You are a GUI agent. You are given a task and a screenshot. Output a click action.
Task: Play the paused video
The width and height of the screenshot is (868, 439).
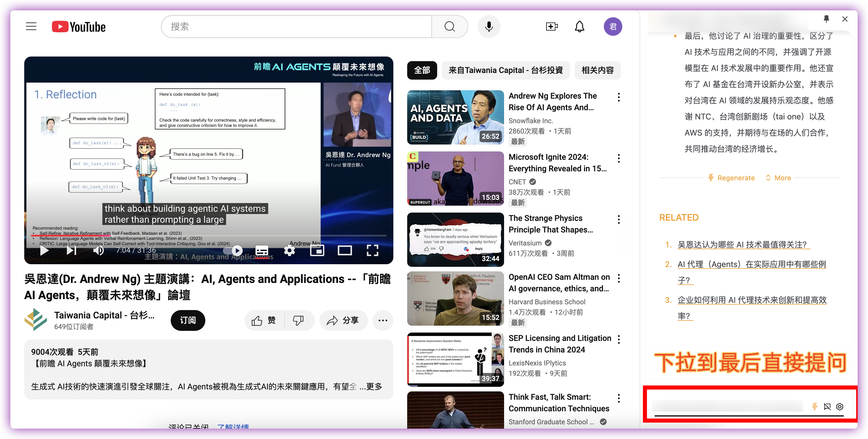tap(44, 250)
